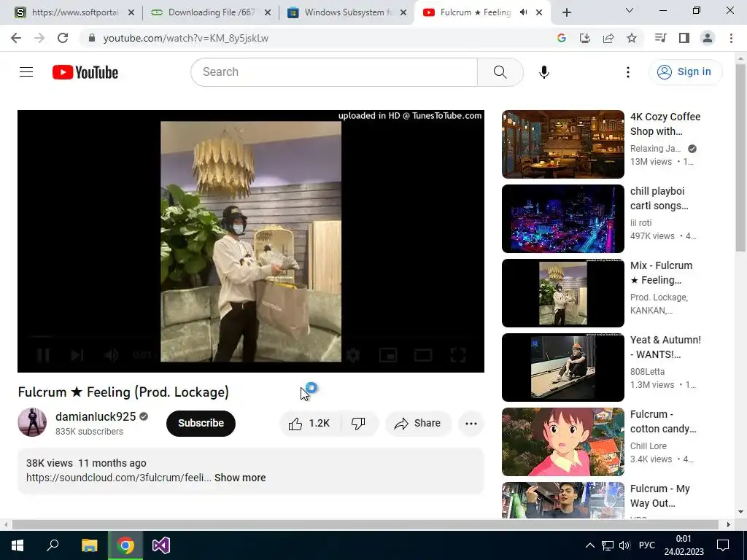Dislike the video with thumbs down
The height and width of the screenshot is (560, 747).
[359, 424]
